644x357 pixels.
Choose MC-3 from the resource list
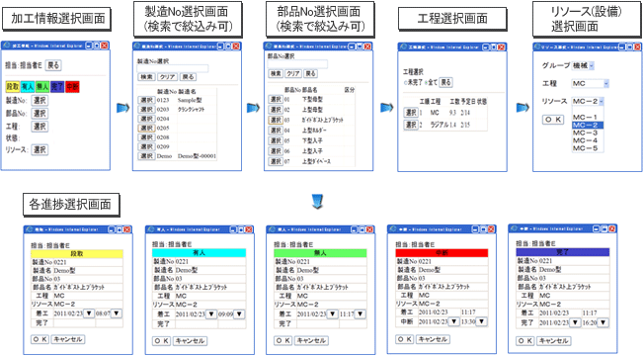pos(588,133)
